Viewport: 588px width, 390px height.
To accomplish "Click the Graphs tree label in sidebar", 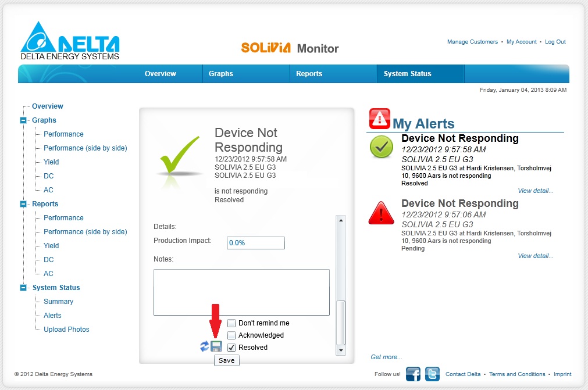I will [44, 120].
